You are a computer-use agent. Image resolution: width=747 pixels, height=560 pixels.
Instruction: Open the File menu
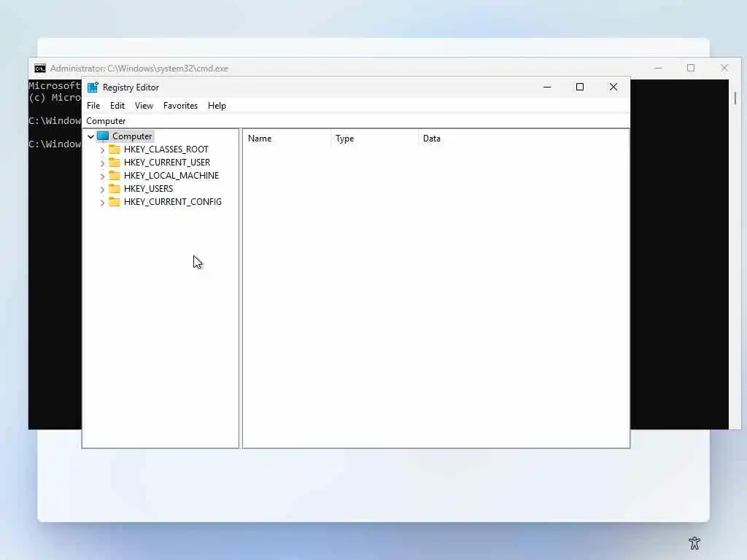[x=93, y=106]
